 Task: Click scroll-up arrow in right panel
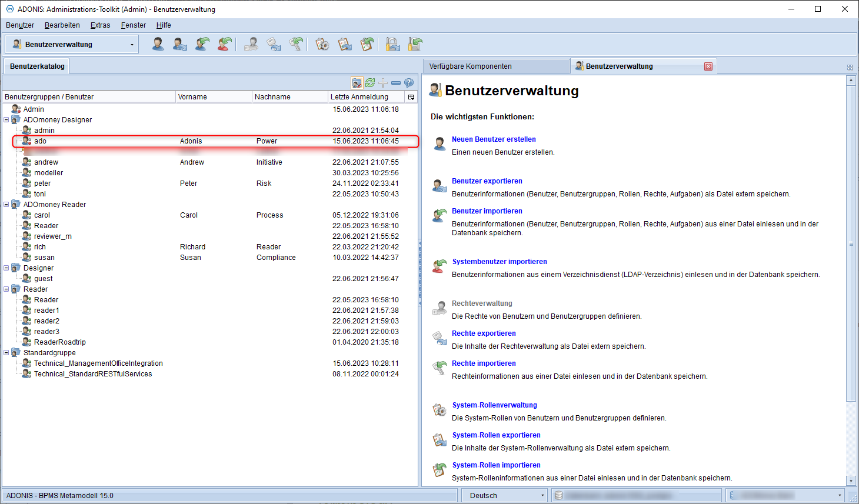pos(851,81)
